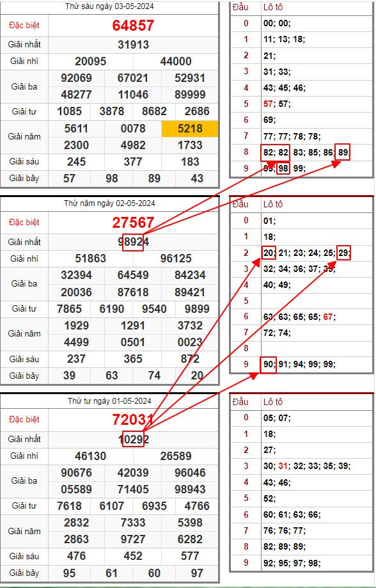The height and width of the screenshot is (588, 376).
Task: Click the red 57 in top loto table
Action: 268,104
